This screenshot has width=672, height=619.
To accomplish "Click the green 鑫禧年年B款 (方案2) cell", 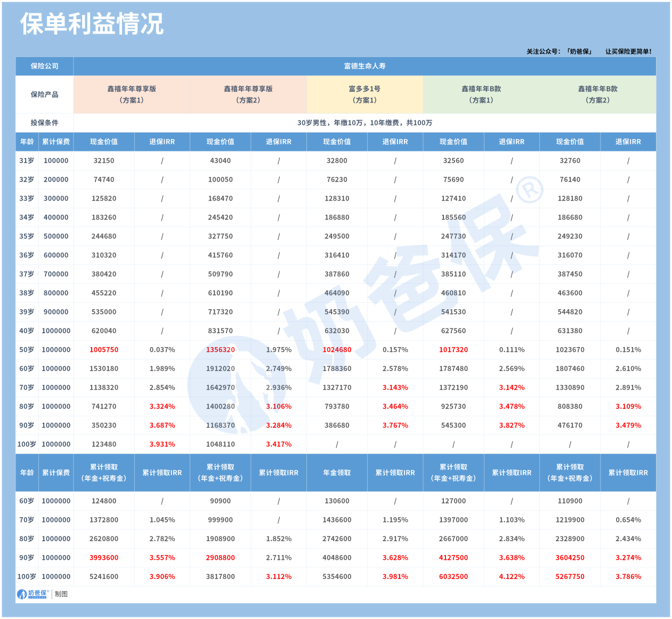I will [x=597, y=94].
